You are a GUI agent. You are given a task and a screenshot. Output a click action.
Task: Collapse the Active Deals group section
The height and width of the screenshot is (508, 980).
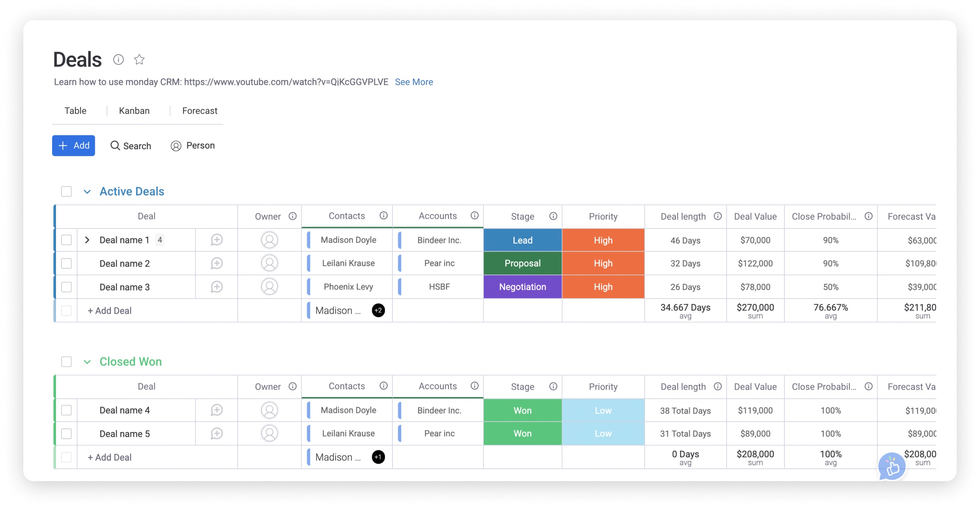86,191
